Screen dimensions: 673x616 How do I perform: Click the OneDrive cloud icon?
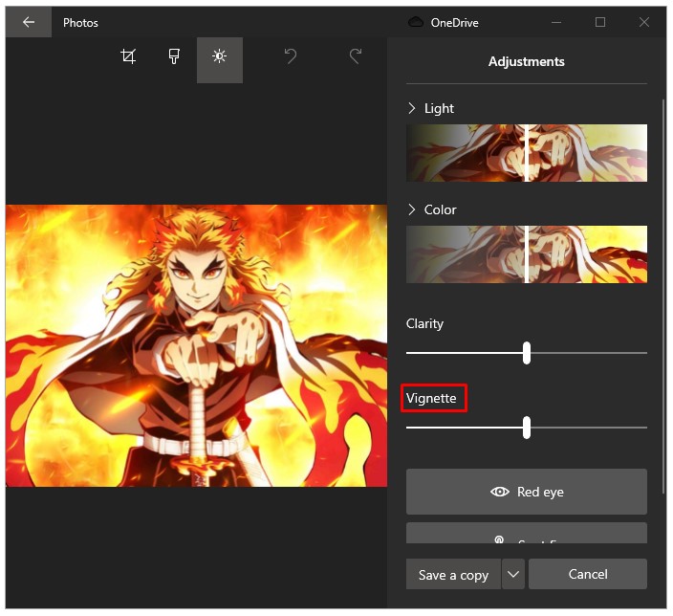tap(415, 22)
